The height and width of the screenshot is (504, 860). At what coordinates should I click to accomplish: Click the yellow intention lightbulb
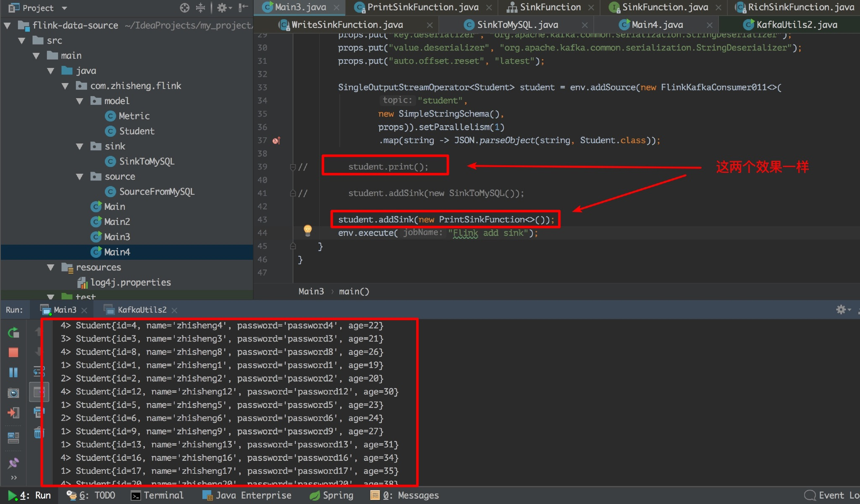click(308, 230)
